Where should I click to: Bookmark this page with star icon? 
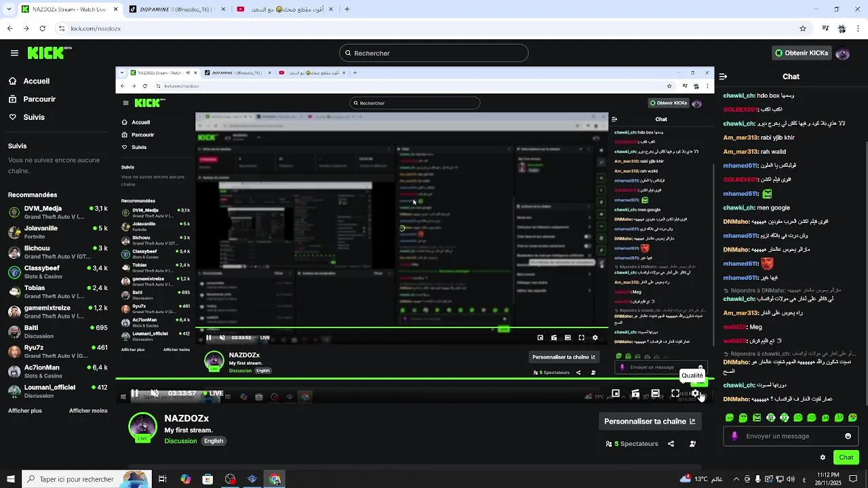803,28
